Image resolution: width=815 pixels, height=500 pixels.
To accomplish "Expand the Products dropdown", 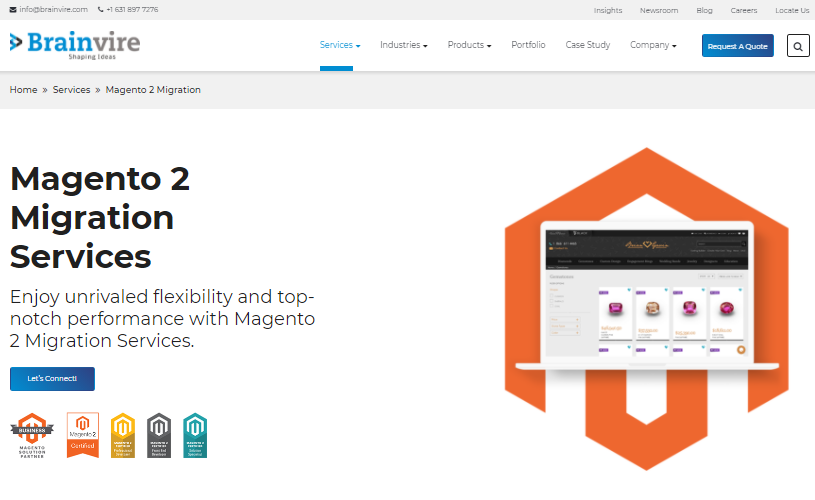I will (x=469, y=45).
